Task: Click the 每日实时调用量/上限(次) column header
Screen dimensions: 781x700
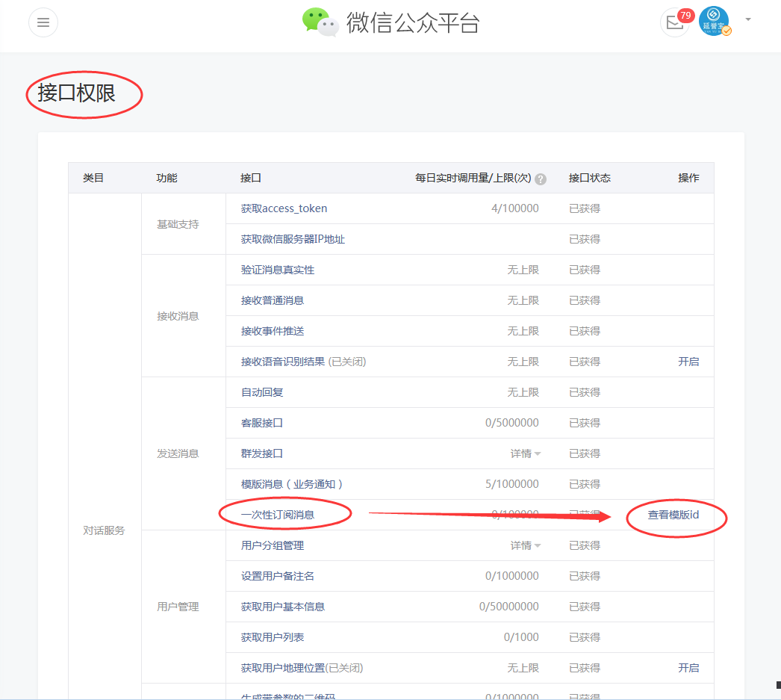Action: 473,178
